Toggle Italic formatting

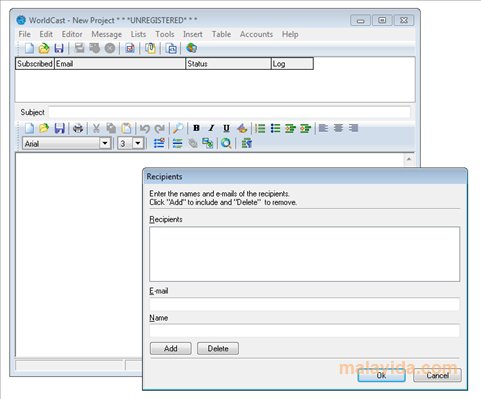[211, 128]
